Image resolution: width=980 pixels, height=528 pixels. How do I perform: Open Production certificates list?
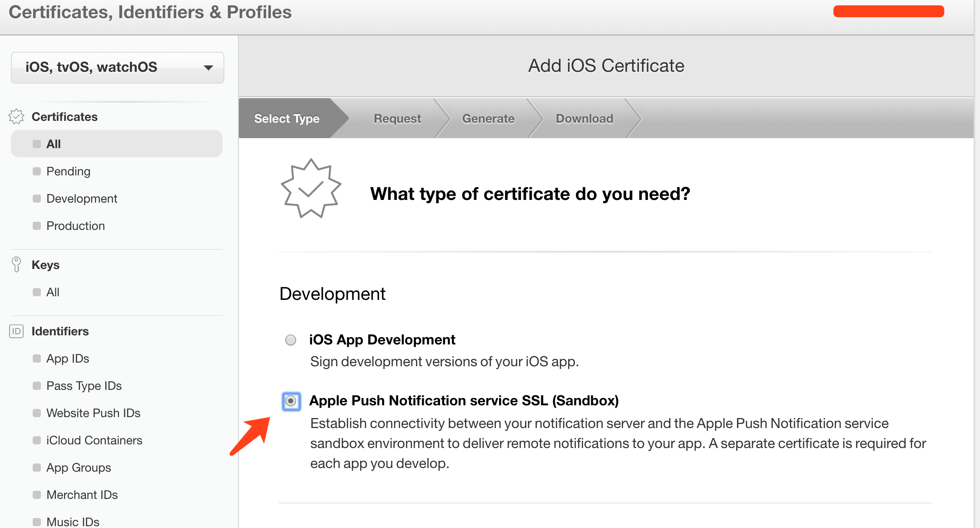click(75, 226)
